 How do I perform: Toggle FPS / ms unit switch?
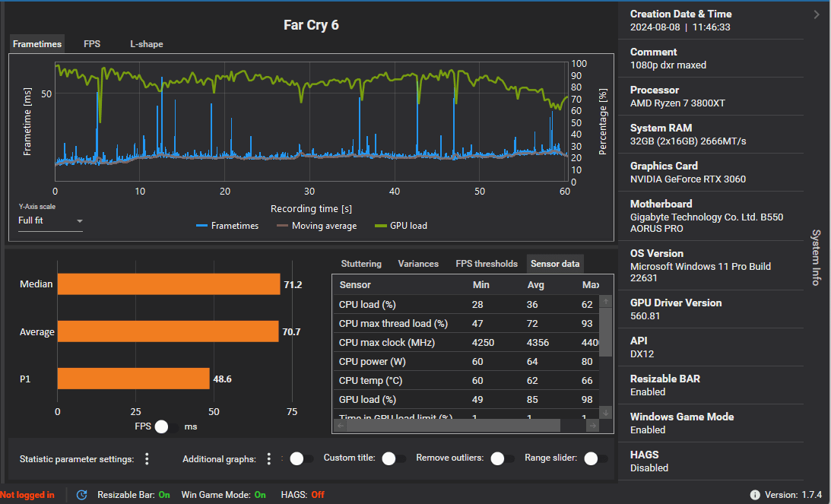tap(167, 426)
